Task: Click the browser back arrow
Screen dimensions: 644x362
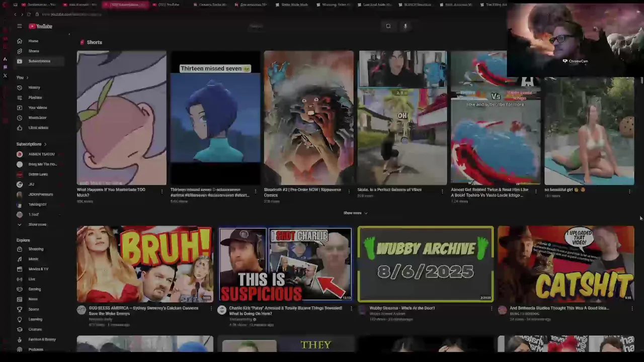Action: point(15,14)
